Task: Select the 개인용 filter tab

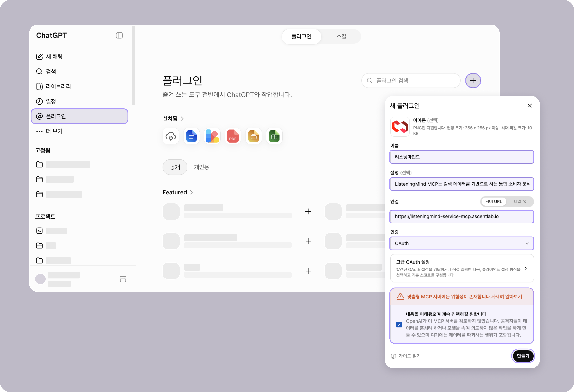Action: [202, 167]
